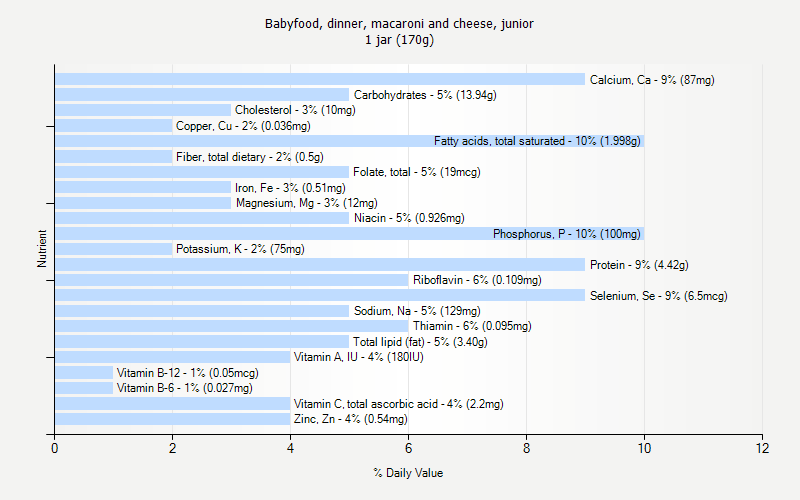The image size is (800, 500).
Task: Select the 'Phosphorus, P - 10% (100mg)' label
Action: [x=567, y=234]
